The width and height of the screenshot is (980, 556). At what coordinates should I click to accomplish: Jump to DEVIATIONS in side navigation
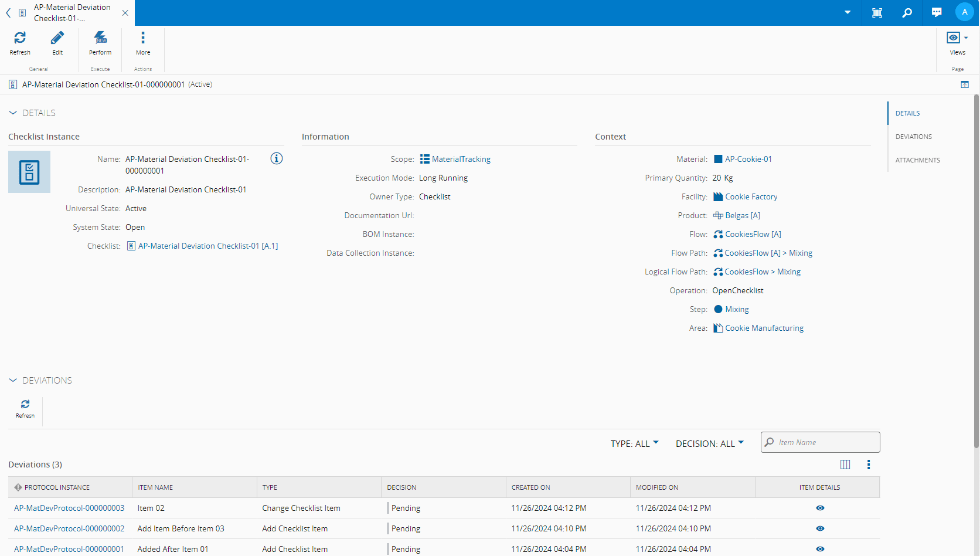click(x=913, y=137)
